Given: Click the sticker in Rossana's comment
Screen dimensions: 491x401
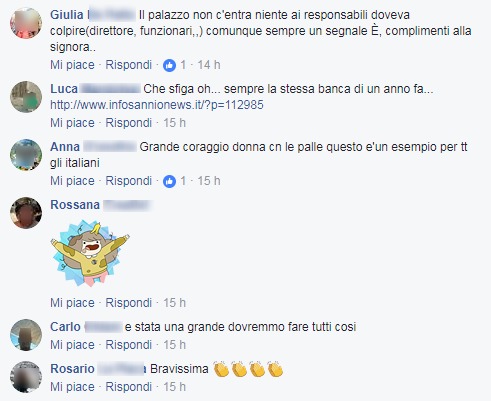Looking at the screenshot, I should (90, 253).
